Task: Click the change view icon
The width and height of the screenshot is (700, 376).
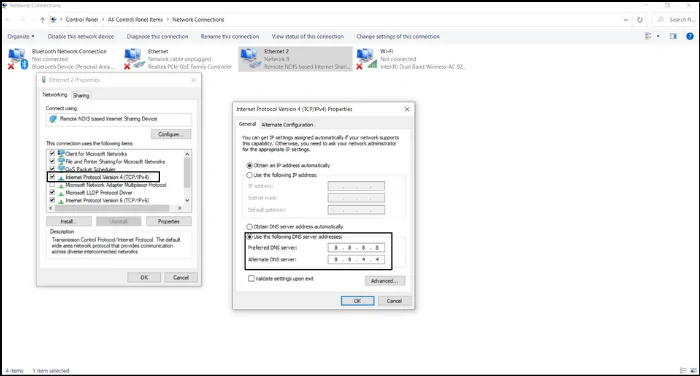Action: point(648,36)
